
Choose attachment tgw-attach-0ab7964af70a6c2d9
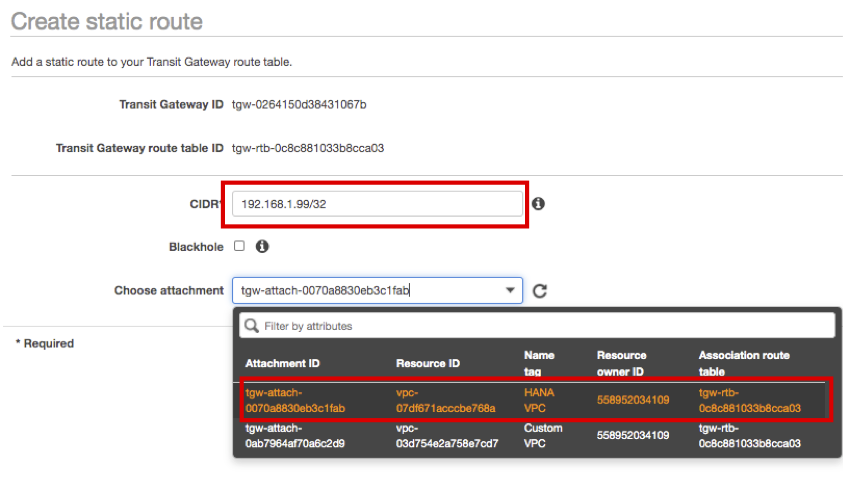point(296,436)
